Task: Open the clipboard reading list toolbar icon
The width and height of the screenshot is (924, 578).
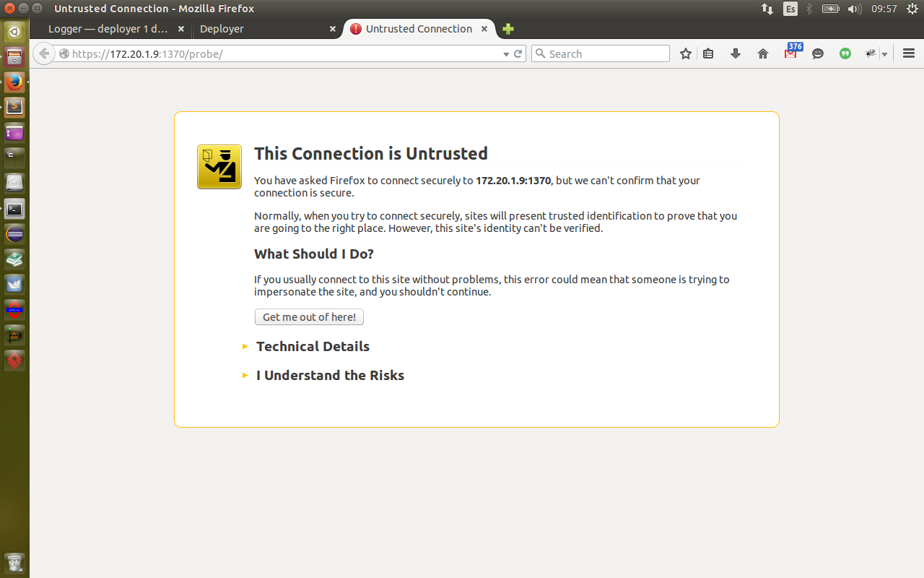Action: [x=708, y=53]
